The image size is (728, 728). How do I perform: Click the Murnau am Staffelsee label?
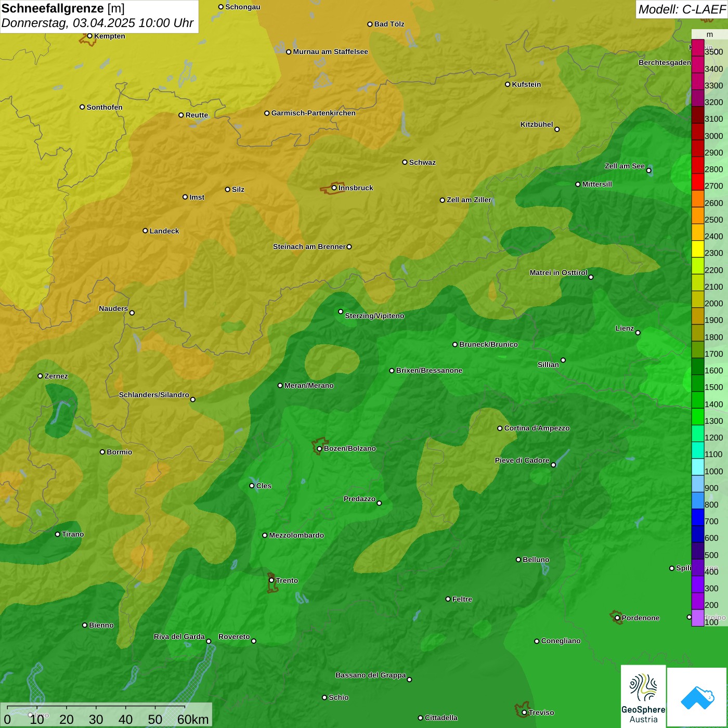pos(330,51)
